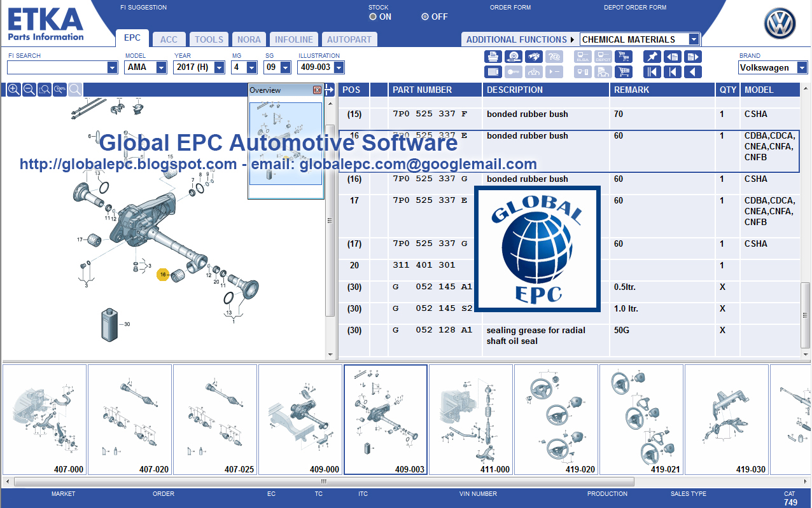Reset illustration zoom to 100%
The width and height of the screenshot is (812, 508).
tap(60, 90)
